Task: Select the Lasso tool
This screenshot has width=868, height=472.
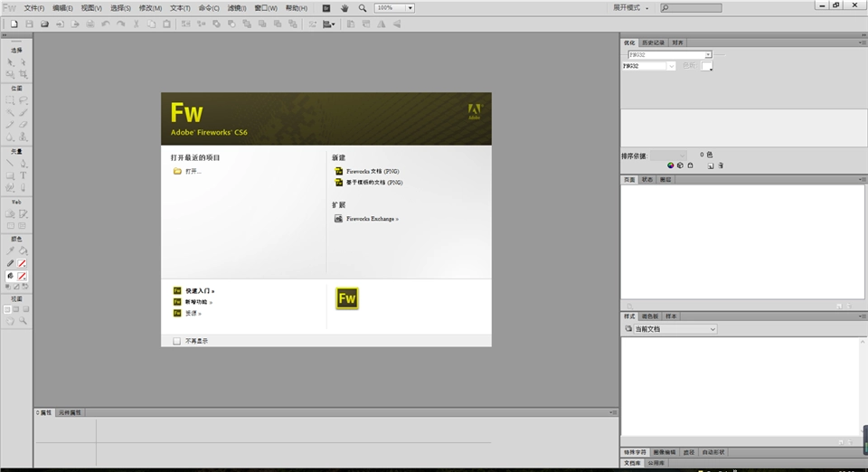Action: 24,100
